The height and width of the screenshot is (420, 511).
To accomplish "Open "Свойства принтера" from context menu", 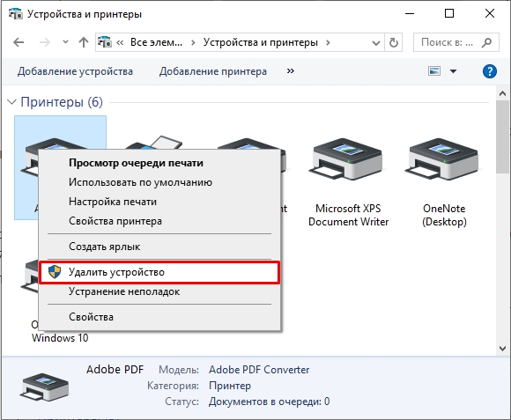I will (x=159, y=221).
